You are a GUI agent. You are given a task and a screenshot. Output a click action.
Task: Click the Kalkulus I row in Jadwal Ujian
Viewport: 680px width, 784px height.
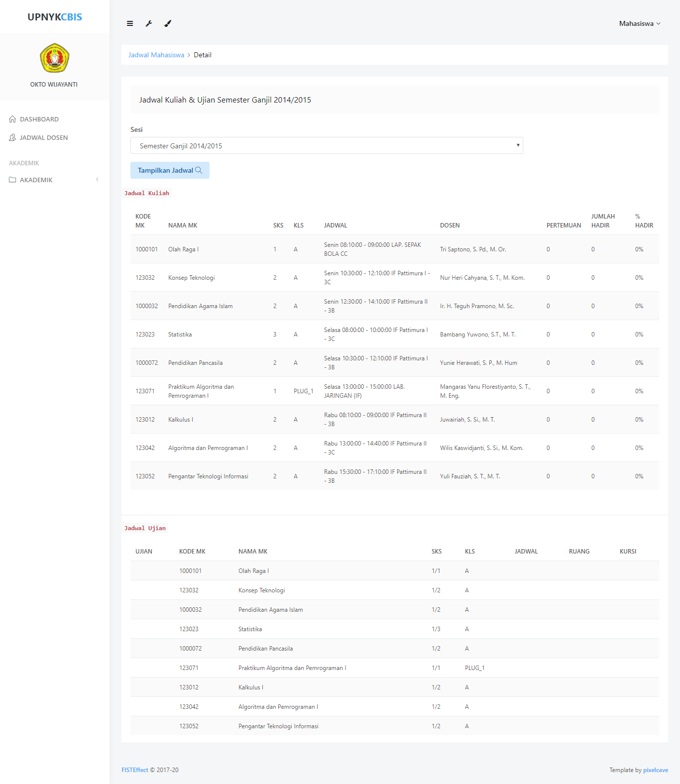[251, 687]
